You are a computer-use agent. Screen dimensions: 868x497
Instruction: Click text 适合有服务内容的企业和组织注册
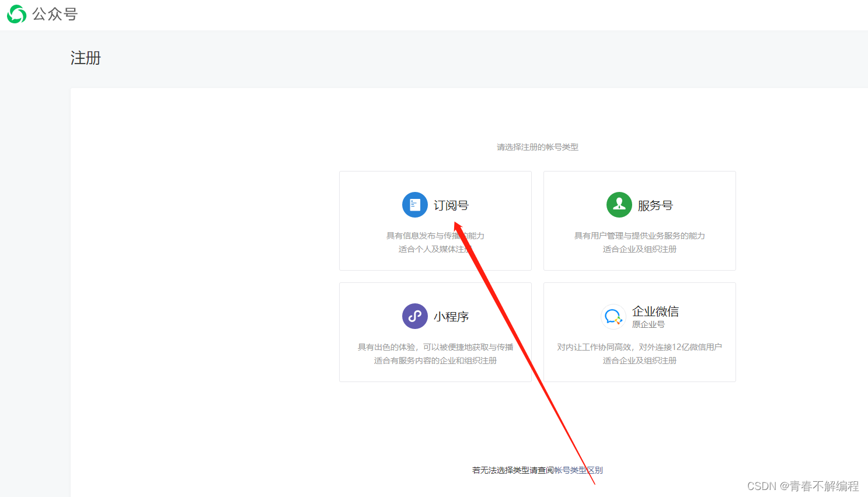coord(435,360)
